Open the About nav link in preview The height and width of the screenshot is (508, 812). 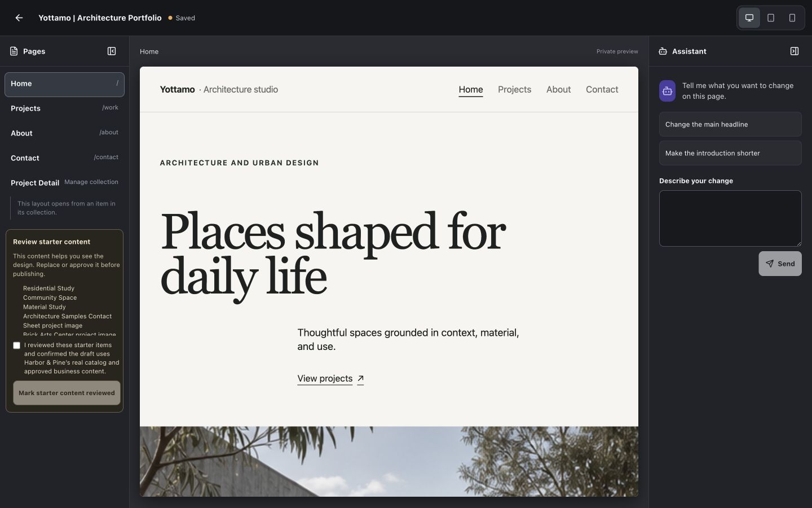(x=558, y=90)
